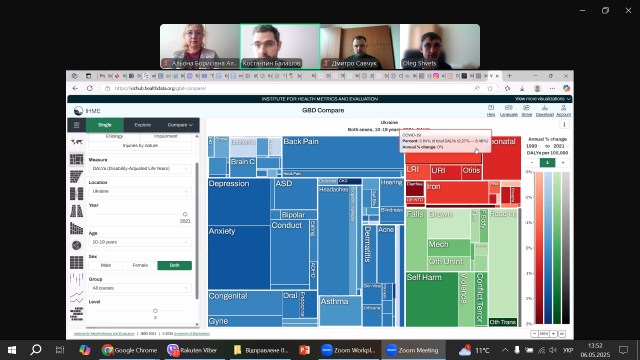Open browser three-dot settings menu
Screen dimensions: 640x360
pos(552,88)
